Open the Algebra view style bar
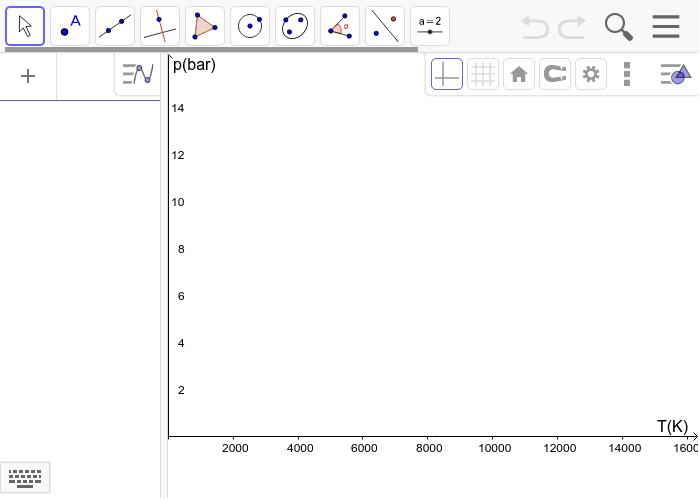The image size is (700, 500). click(138, 74)
